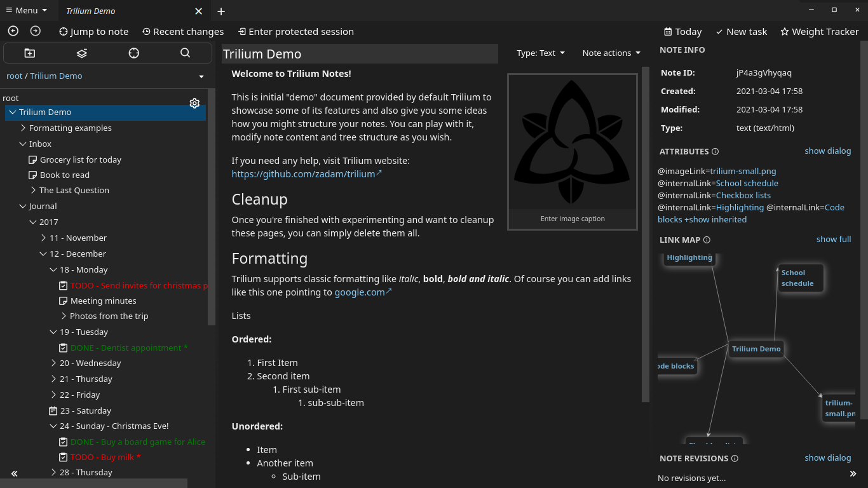868x488 pixels.
Task: Open the main Menu dropdown
Action: click(26, 10)
